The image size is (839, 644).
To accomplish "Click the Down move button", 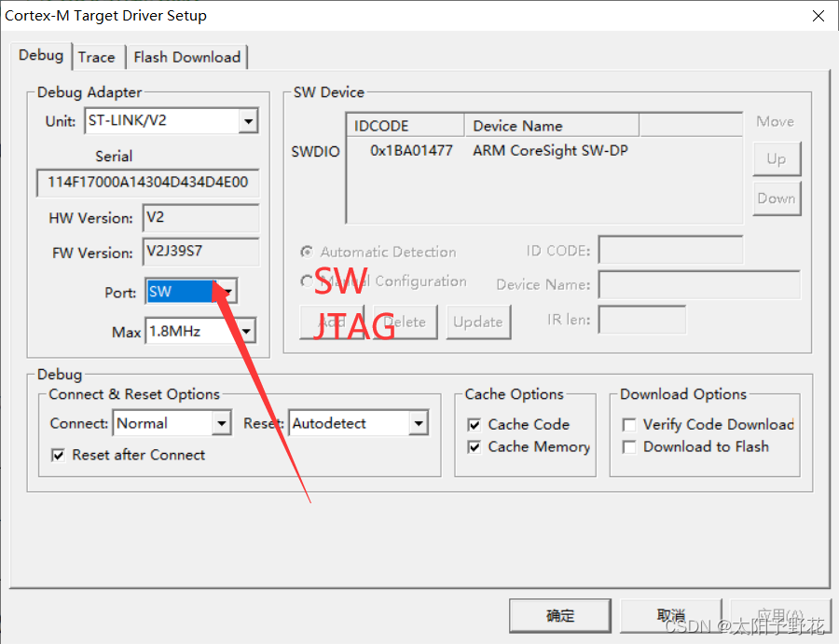I will [x=777, y=199].
